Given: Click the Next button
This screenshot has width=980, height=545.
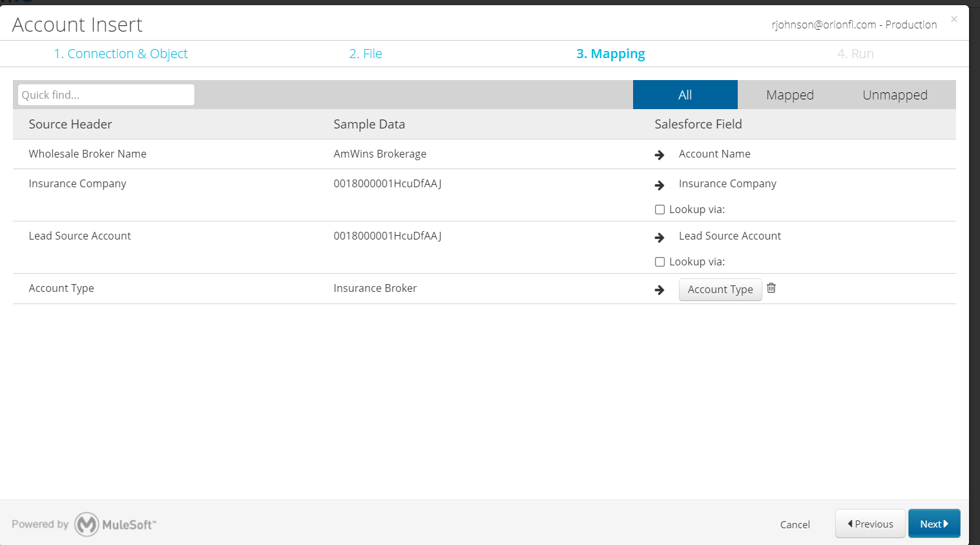Looking at the screenshot, I should tap(934, 524).
